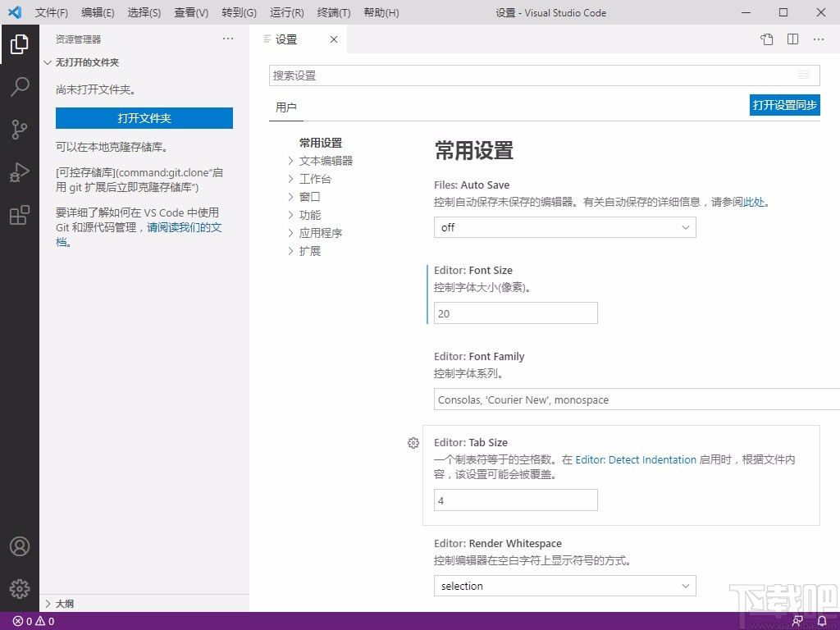Open the Source Control view icon
The width and height of the screenshot is (840, 630).
click(x=20, y=130)
